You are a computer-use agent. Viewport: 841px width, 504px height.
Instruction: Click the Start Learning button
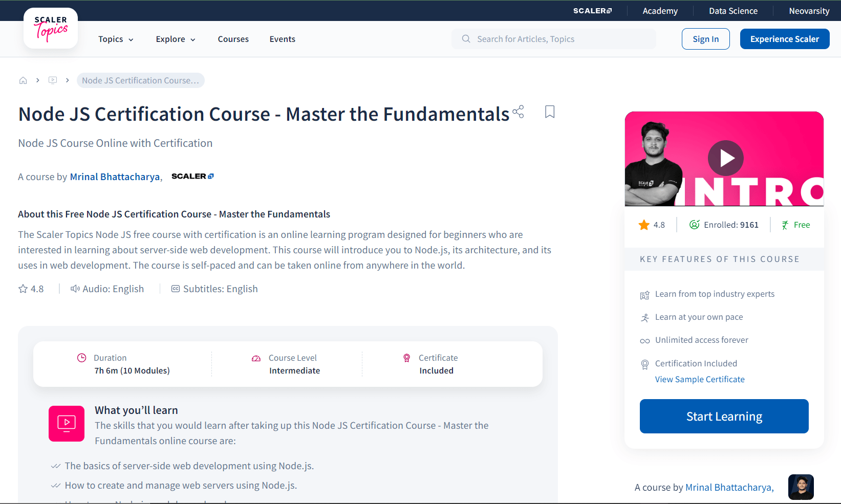[724, 416]
